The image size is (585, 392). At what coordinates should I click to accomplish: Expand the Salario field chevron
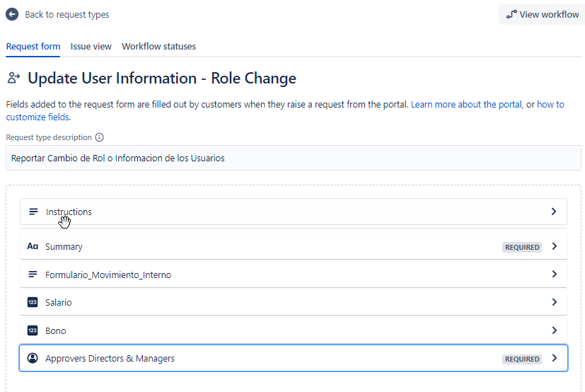554,302
